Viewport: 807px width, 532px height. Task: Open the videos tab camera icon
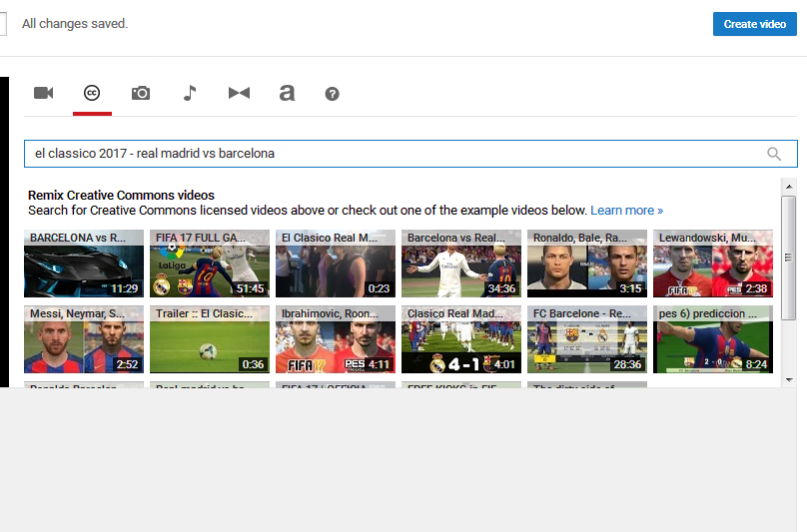click(x=44, y=93)
